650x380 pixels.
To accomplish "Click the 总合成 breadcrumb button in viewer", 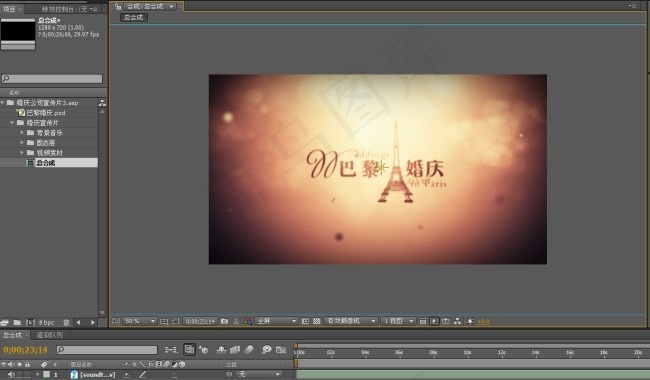I will tap(133, 17).
